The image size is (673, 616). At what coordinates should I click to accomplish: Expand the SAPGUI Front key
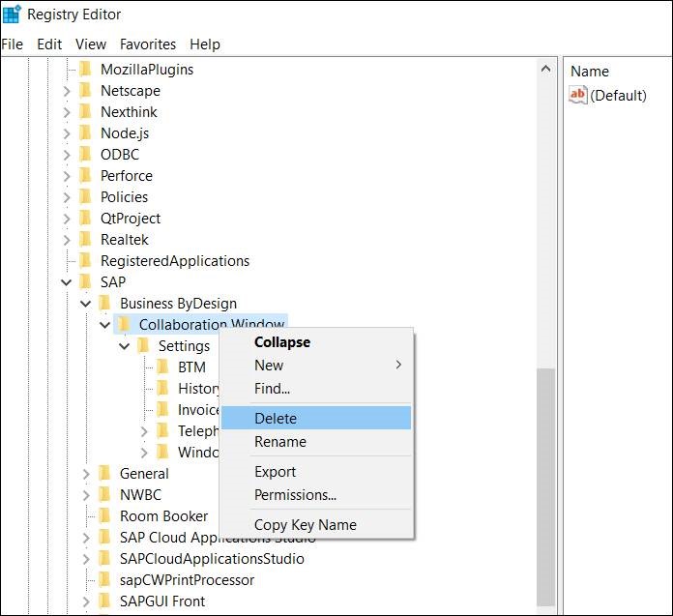(x=86, y=601)
